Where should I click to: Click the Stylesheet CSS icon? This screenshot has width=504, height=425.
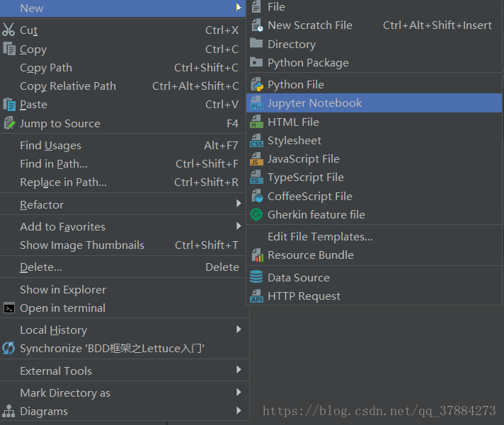[256, 141]
